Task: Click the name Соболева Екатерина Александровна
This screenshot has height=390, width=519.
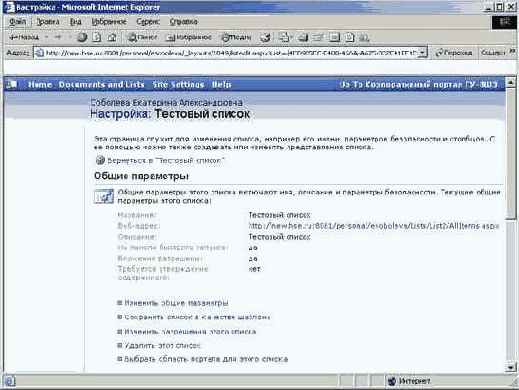Action: coord(166,102)
